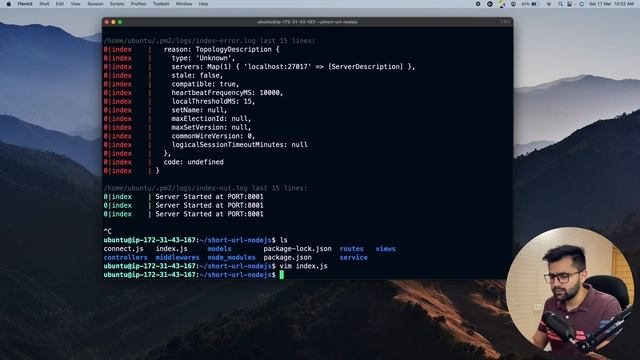The height and width of the screenshot is (360, 640).
Task: Click the 'routes' directory name
Action: pos(351,249)
